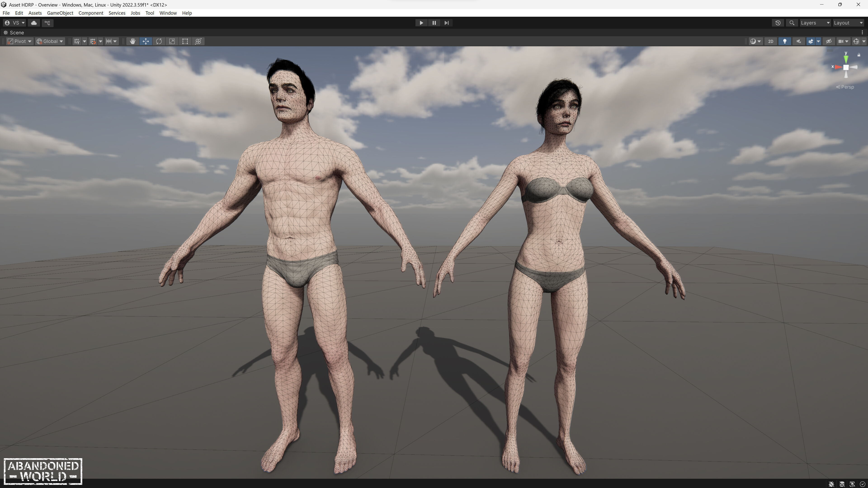
Task: Open the Undo History button
Action: tap(778, 23)
